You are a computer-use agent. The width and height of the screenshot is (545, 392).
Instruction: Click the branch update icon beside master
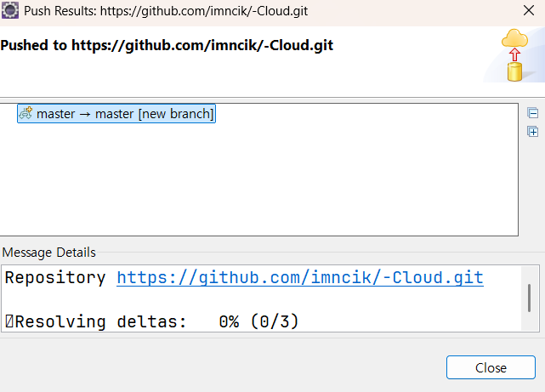pos(26,114)
